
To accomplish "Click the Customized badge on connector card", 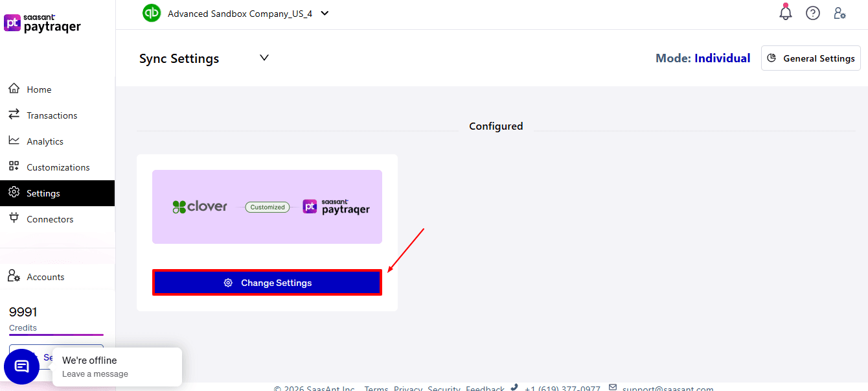I will point(268,207).
